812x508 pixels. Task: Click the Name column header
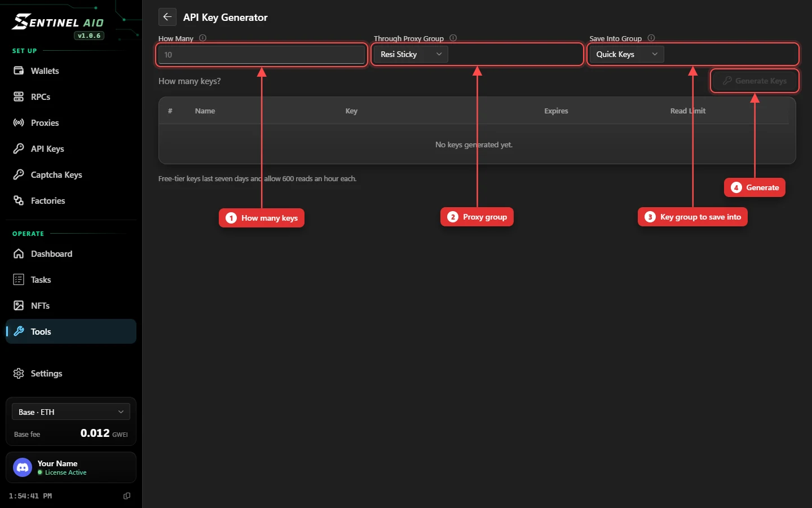(x=205, y=111)
